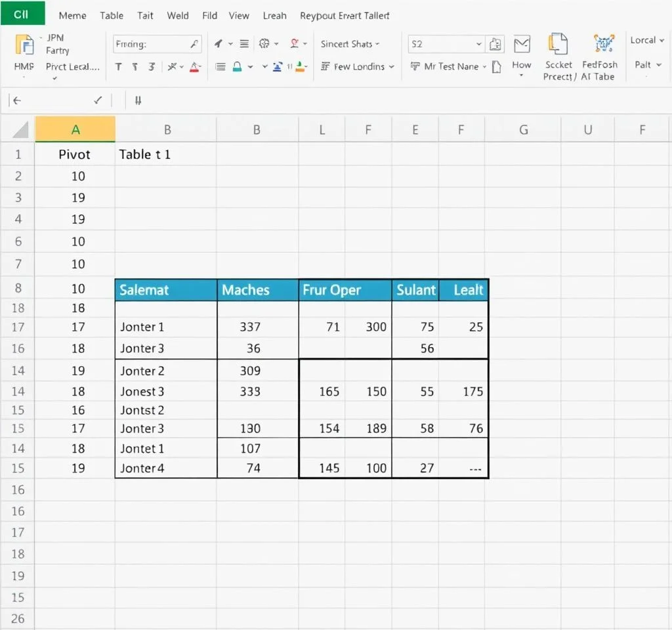Viewport: 672px width, 630px height.
Task: Click the FedFosh AI Tabe icon
Action: pos(603,44)
